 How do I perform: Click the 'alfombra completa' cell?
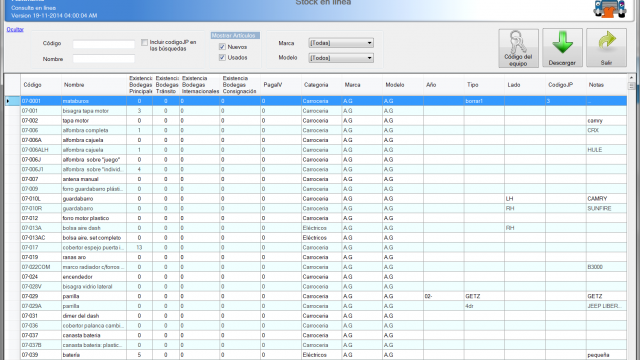[94, 130]
